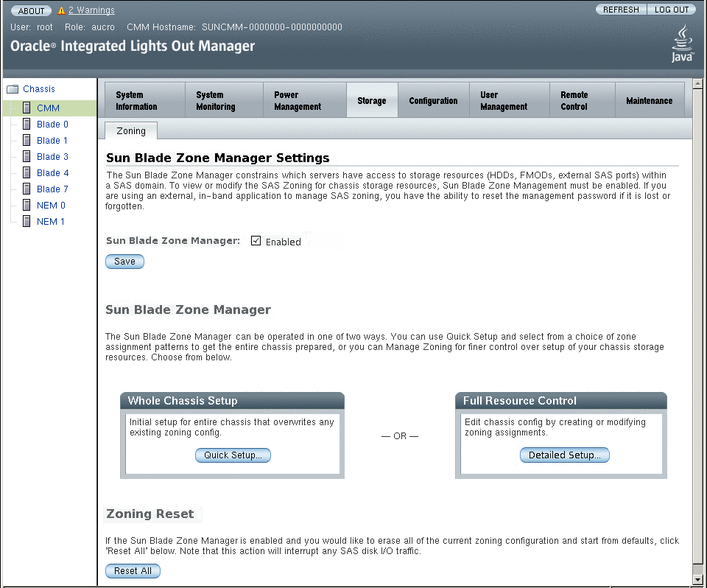Click the Blade 3 server icon
The image size is (707, 588).
pos(27,157)
